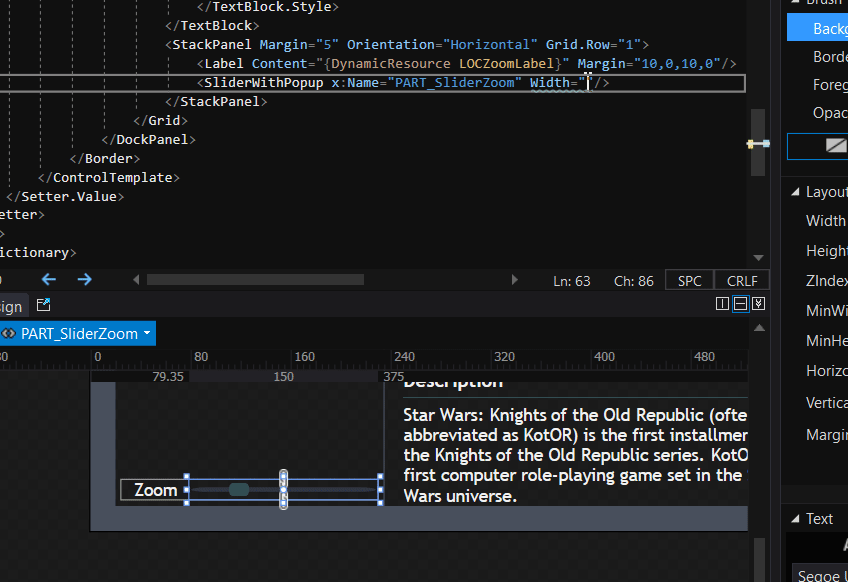Pop out the Design view into a window
The height and width of the screenshot is (582, 848).
tap(42, 305)
